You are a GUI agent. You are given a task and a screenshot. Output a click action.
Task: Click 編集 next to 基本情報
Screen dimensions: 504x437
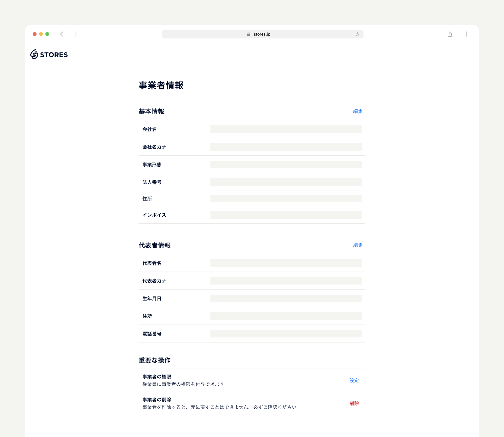tap(358, 111)
